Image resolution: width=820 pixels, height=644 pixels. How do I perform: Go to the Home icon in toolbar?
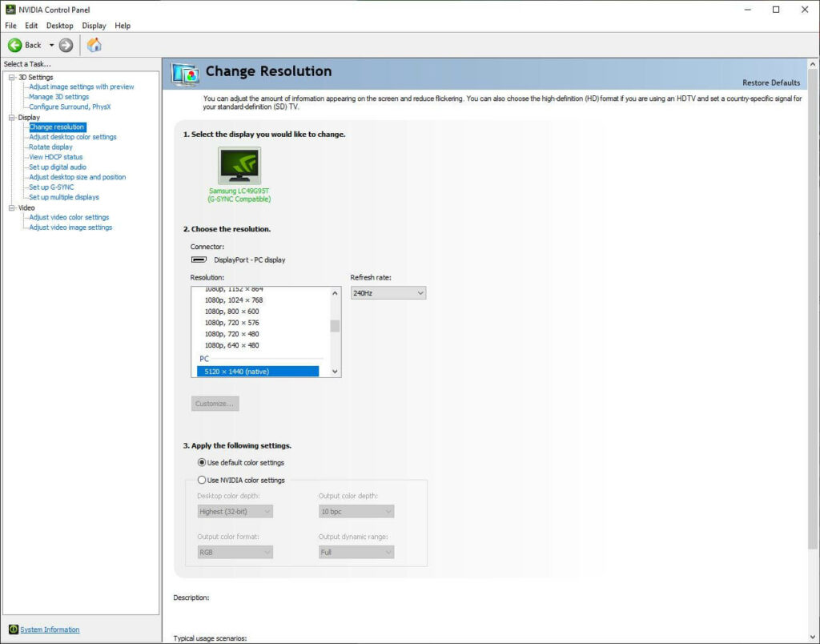click(x=94, y=45)
